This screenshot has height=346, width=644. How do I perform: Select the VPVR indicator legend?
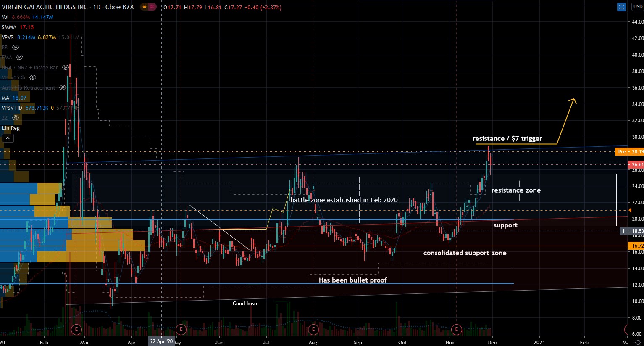click(x=8, y=37)
